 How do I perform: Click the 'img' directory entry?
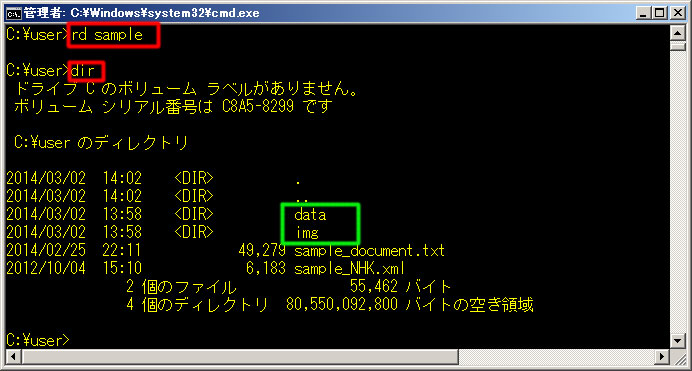coord(307,232)
